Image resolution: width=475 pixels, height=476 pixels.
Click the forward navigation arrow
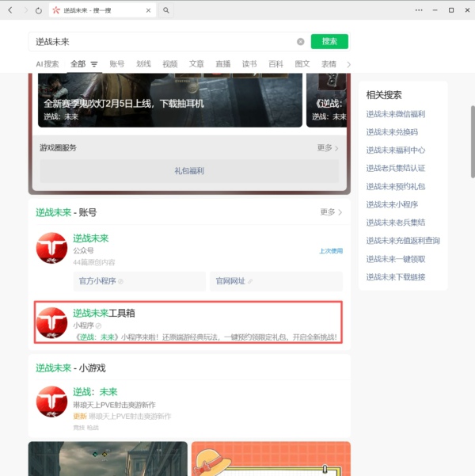(x=25, y=10)
